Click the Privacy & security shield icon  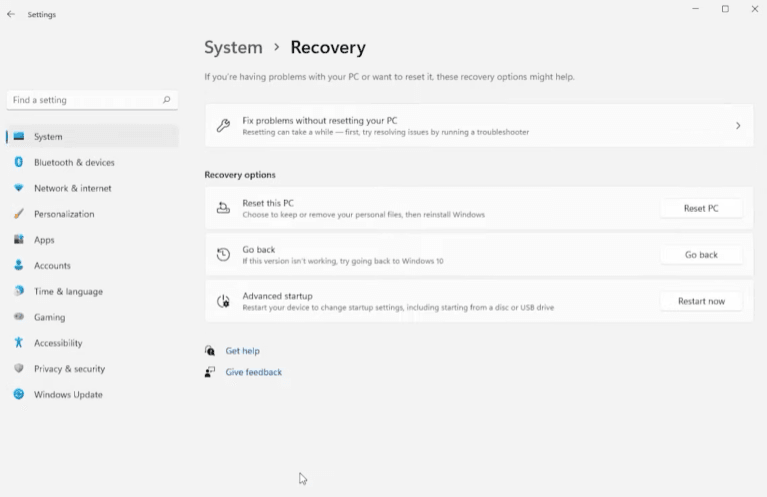click(x=19, y=368)
